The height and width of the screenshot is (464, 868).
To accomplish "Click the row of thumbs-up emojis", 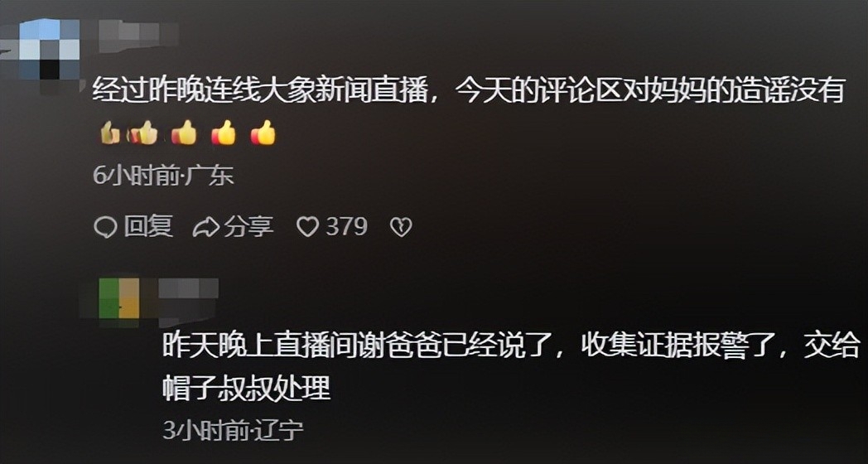I will pyautogui.click(x=187, y=133).
